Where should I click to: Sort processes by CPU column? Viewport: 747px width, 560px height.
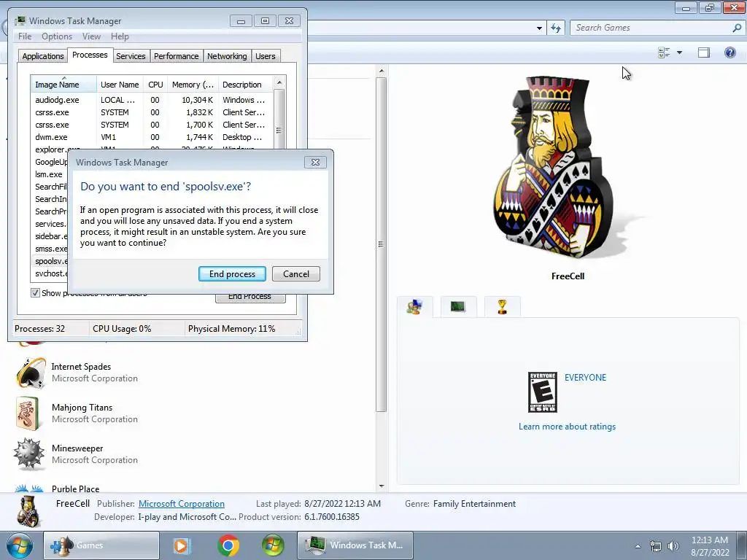click(156, 85)
